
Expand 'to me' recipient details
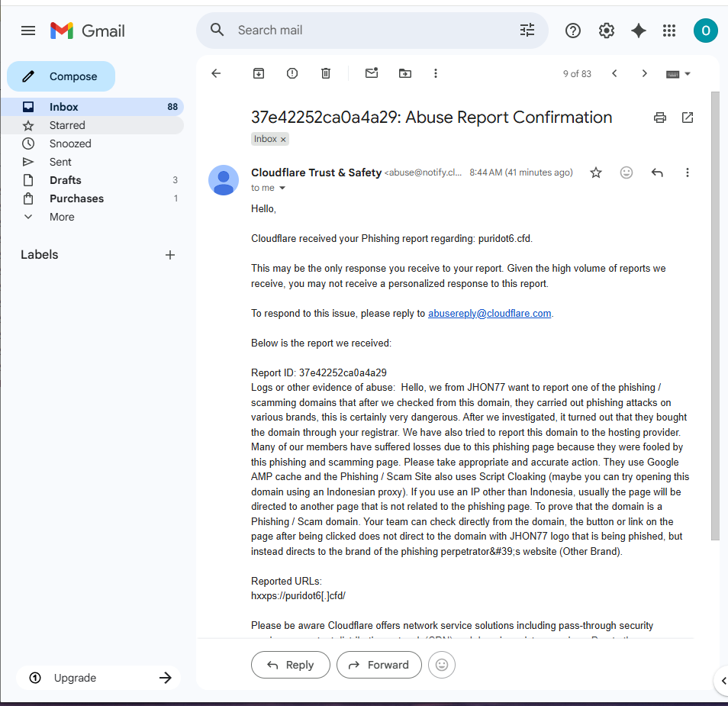282,188
